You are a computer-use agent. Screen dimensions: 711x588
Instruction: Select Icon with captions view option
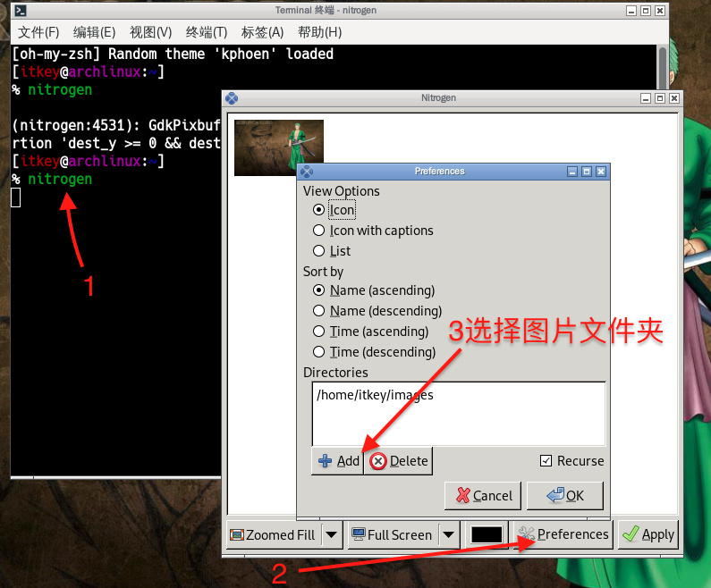coord(373,231)
